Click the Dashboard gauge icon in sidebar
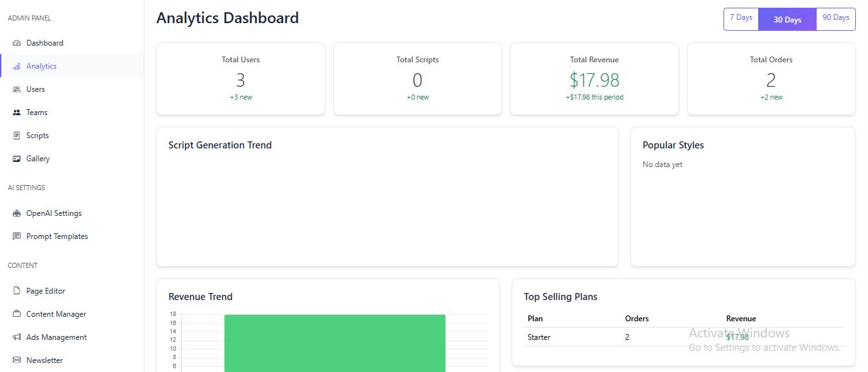Screen dimensions: 868x372 [17, 43]
